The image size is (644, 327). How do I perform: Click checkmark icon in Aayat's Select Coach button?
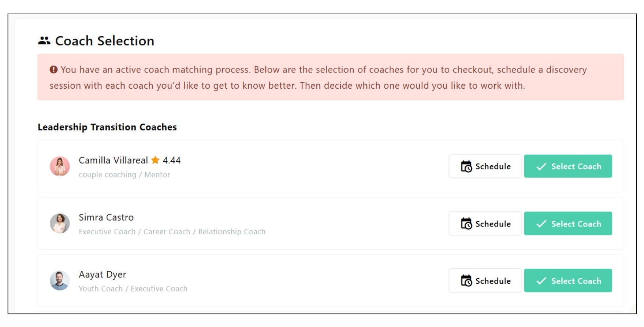[541, 281]
